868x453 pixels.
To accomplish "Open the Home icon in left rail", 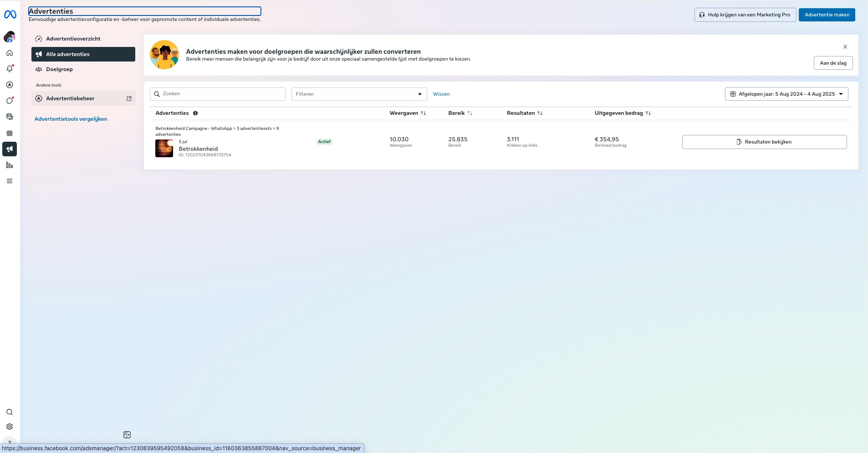I will 10,53.
